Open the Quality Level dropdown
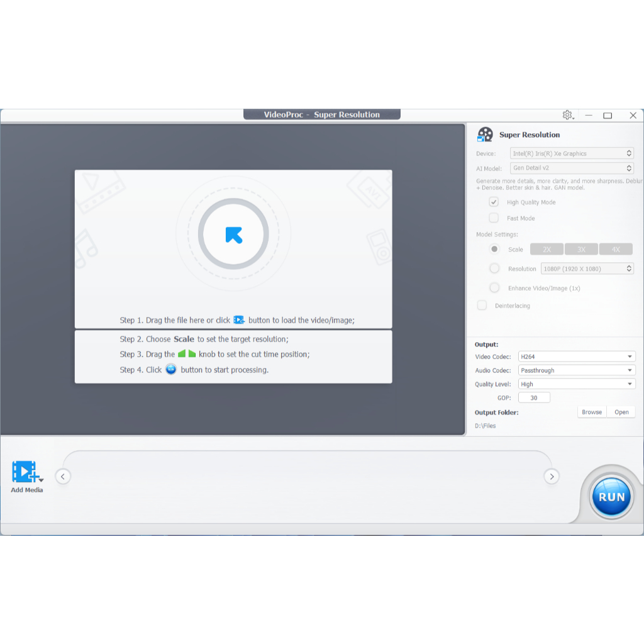Viewport: 644px width, 644px height. [x=576, y=384]
